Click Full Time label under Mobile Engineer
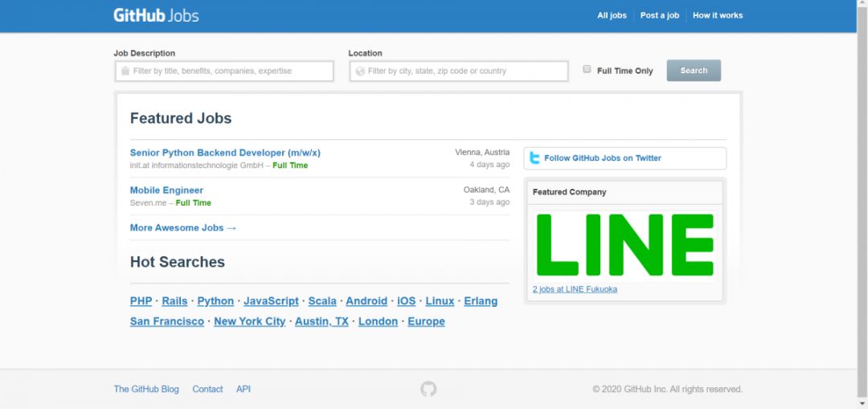868x409 pixels. (x=193, y=203)
